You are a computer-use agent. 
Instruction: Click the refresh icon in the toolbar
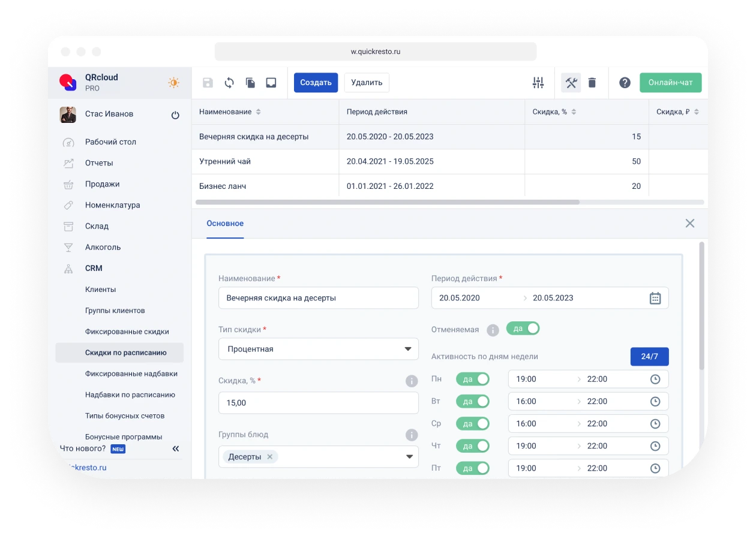229,83
